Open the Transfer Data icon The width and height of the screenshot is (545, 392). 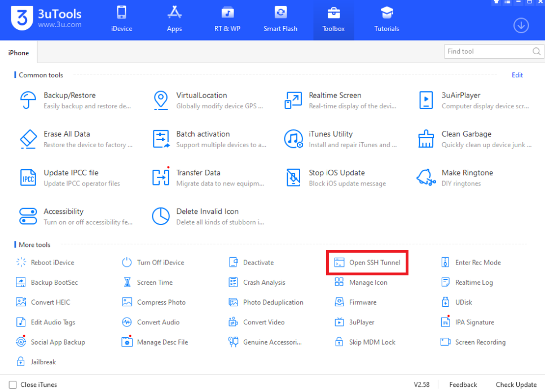pos(161,177)
